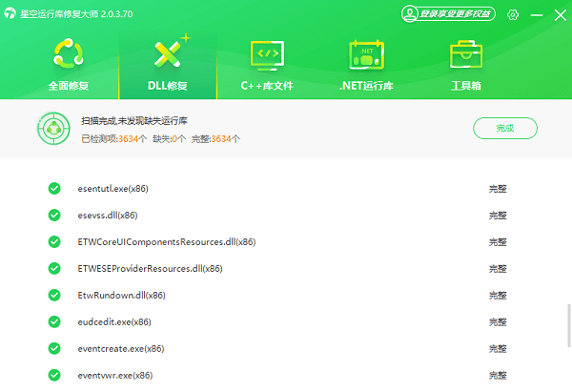This screenshot has width=572, height=392.
Task: Click checkmark beside ETWCoreUIComponentsResources.dll(x86)
Action: [54, 242]
